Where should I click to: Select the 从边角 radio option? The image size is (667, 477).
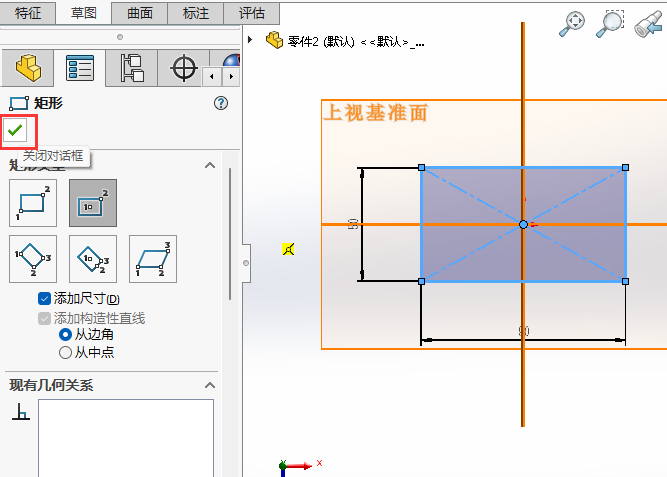click(65, 335)
